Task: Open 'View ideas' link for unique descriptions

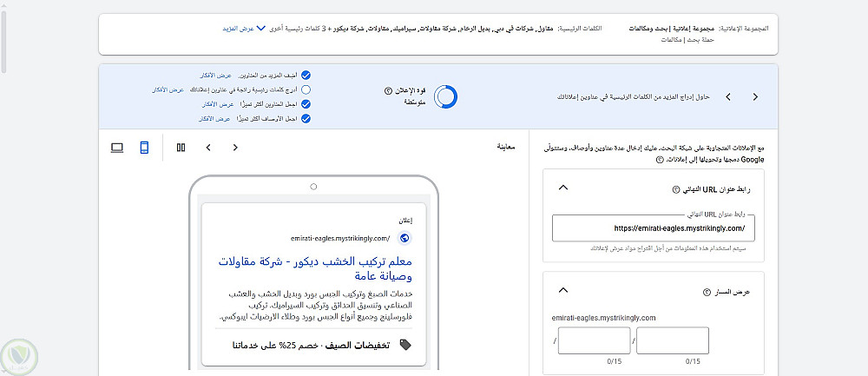Action: coord(214,118)
